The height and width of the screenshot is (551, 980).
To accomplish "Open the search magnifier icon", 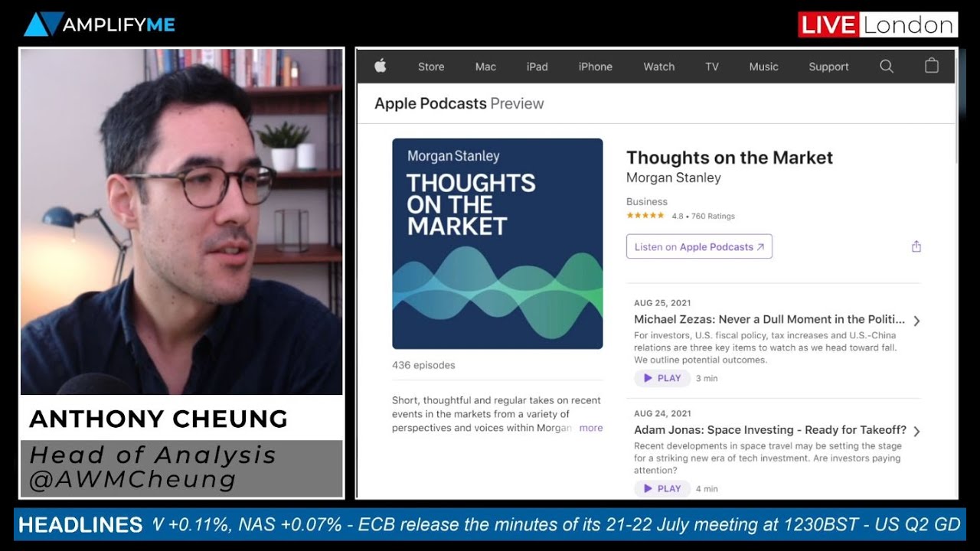I will [x=887, y=67].
